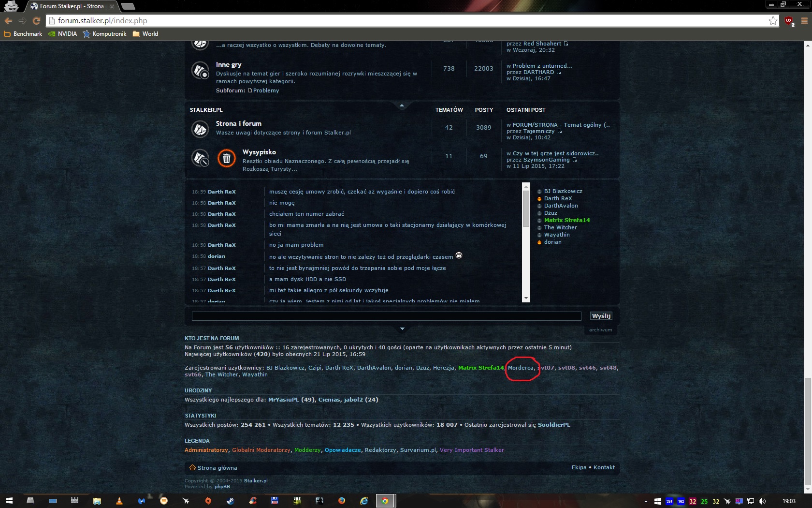Click the volume icon in system tray
Screen dimensions: 812x508
[762, 501]
